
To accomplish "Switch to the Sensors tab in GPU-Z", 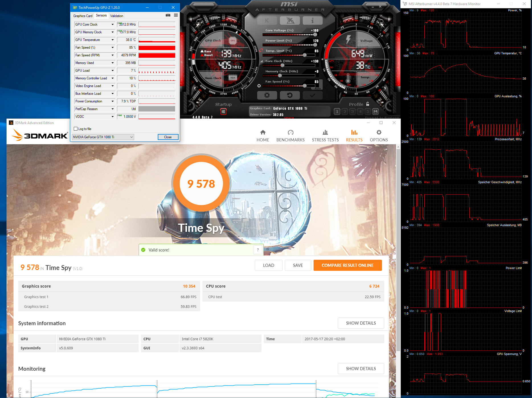I will pyautogui.click(x=101, y=16).
